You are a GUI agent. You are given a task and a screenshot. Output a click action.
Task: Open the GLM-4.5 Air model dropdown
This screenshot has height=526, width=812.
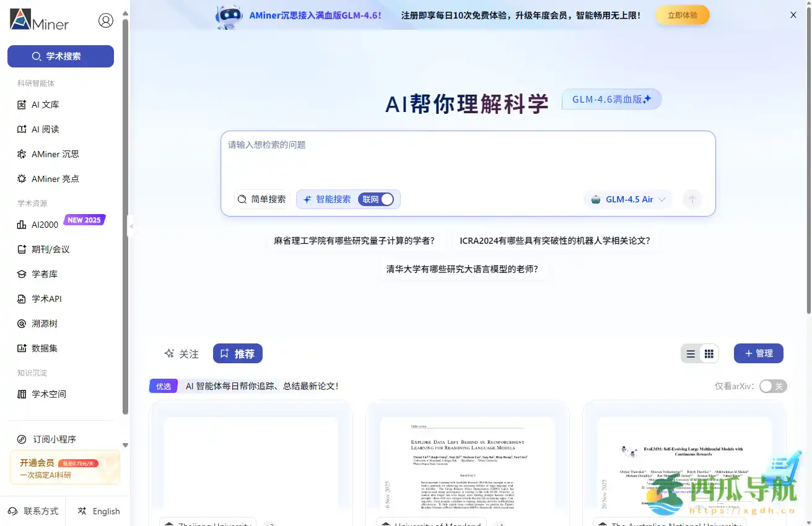627,199
